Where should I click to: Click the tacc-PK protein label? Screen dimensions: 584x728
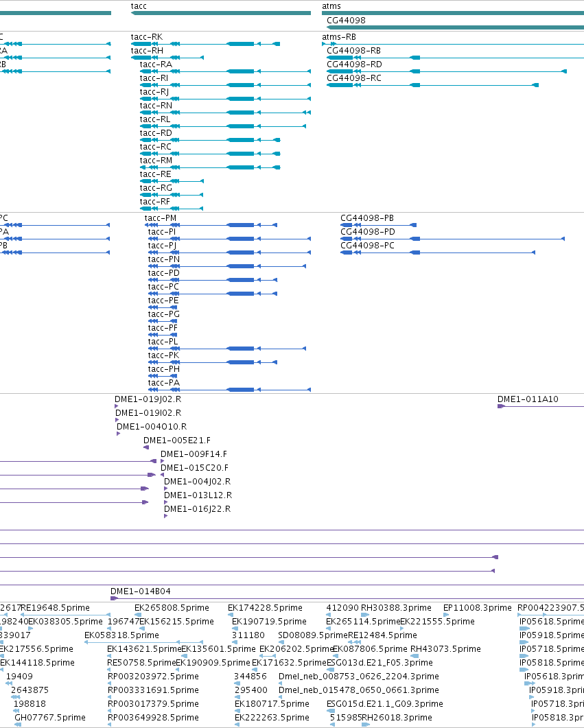tap(164, 355)
